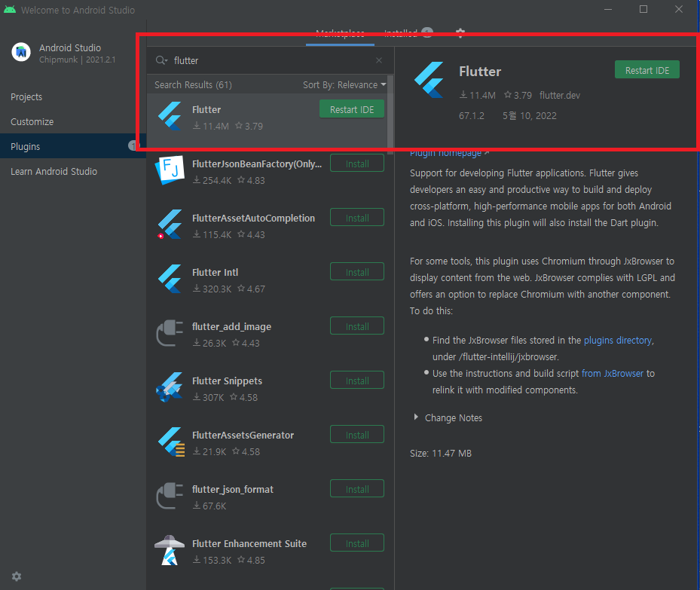Click the flutter_json_format plug icon

(x=170, y=496)
